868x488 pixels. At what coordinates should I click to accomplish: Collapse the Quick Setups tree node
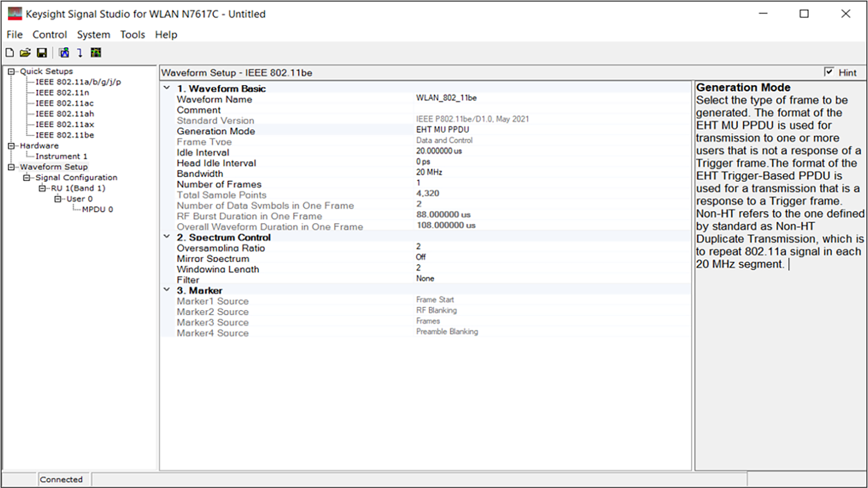[x=11, y=72]
